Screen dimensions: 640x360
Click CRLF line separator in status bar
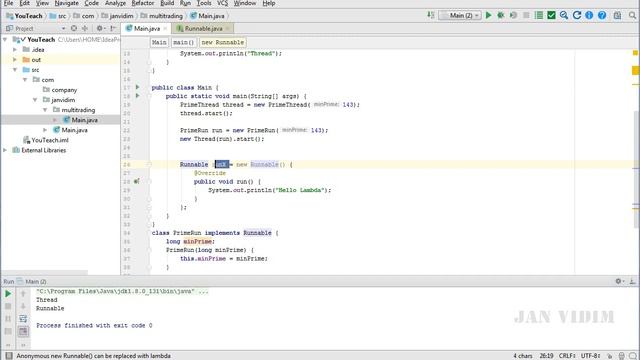pyautogui.click(x=567, y=356)
